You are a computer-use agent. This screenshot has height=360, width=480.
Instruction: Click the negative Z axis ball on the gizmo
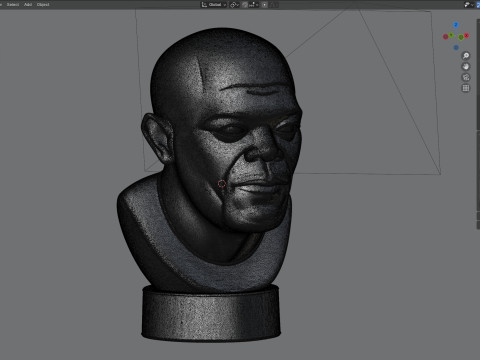[x=456, y=47]
